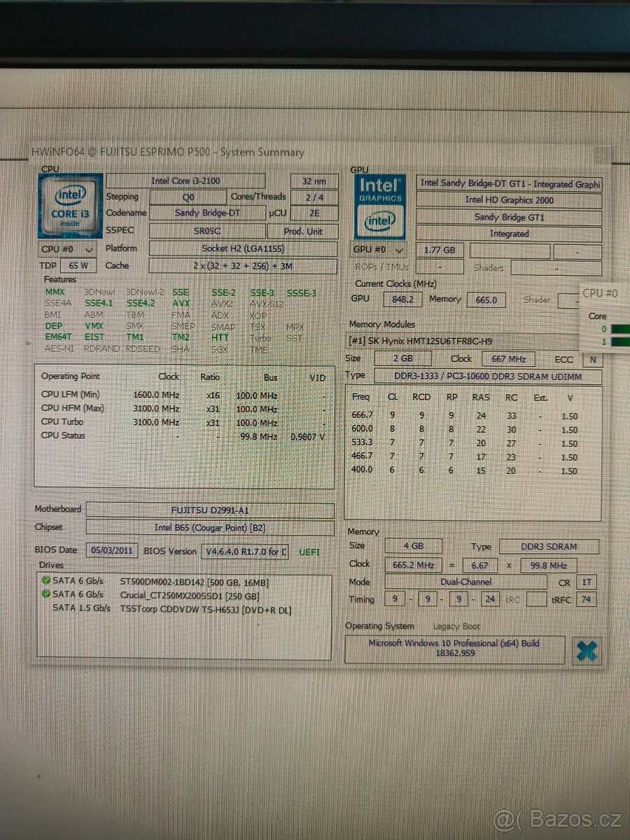Click the FUJITSU D2991-A1 motherboard field
Viewport: 630px width, 840px height.
tap(210, 510)
